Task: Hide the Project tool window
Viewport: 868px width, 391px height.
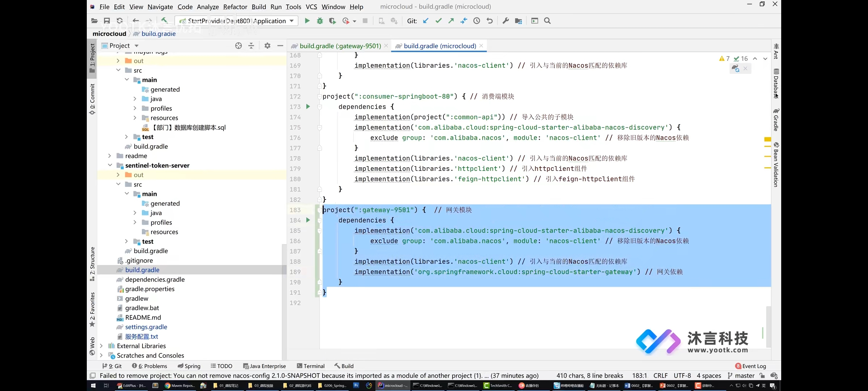Action: [280, 46]
